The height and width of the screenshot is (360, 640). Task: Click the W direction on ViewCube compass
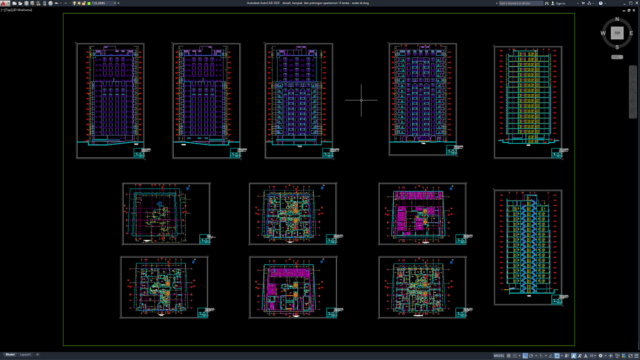tap(603, 33)
